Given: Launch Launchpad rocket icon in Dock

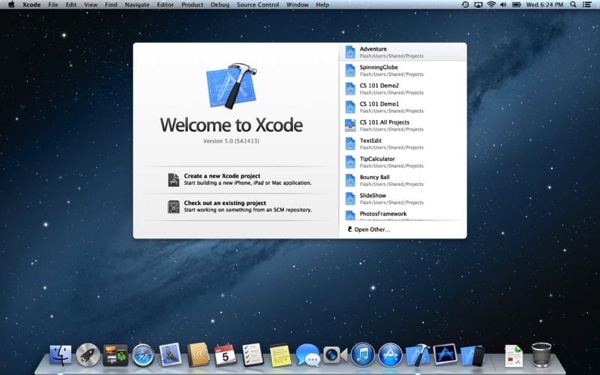Looking at the screenshot, I should (x=88, y=355).
